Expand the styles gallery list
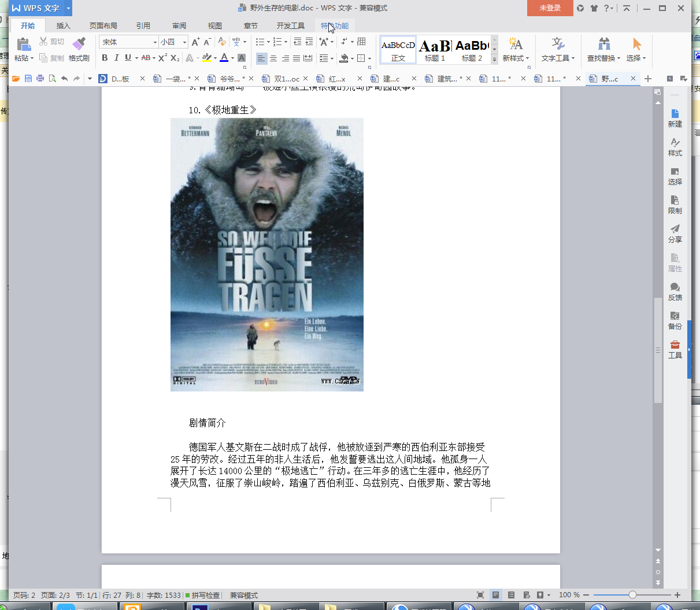This screenshot has width=700, height=610. click(494, 60)
